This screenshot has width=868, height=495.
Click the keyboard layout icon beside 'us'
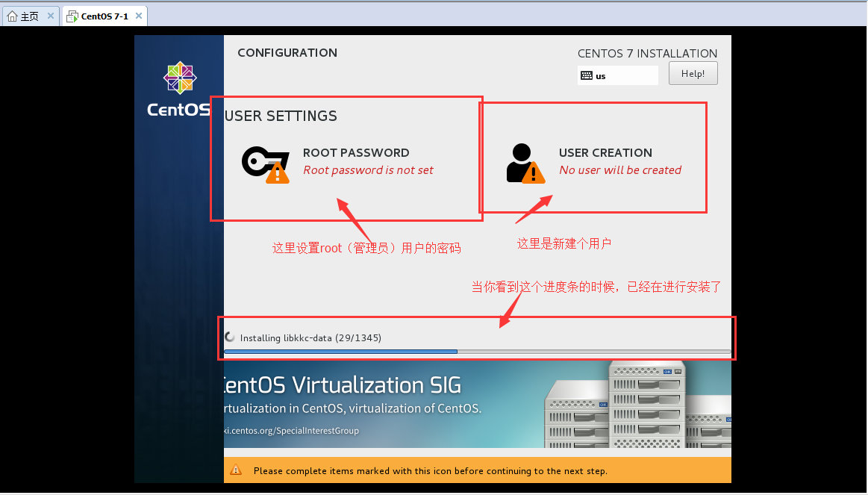coord(587,76)
